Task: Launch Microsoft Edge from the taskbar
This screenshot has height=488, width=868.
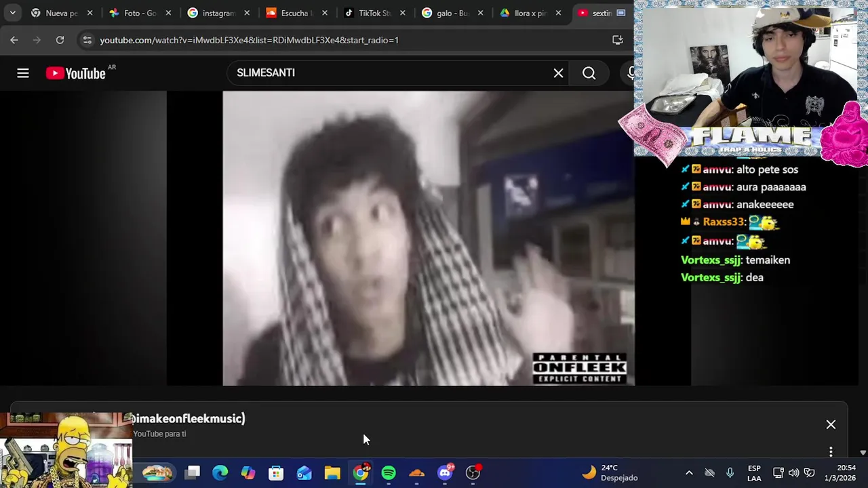Action: point(220,472)
